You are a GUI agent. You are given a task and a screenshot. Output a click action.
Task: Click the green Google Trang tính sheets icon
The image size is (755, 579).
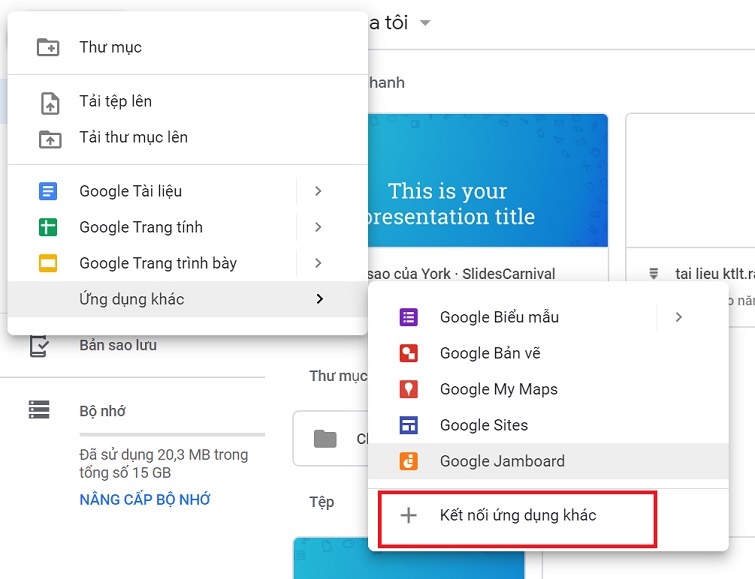tap(48, 227)
